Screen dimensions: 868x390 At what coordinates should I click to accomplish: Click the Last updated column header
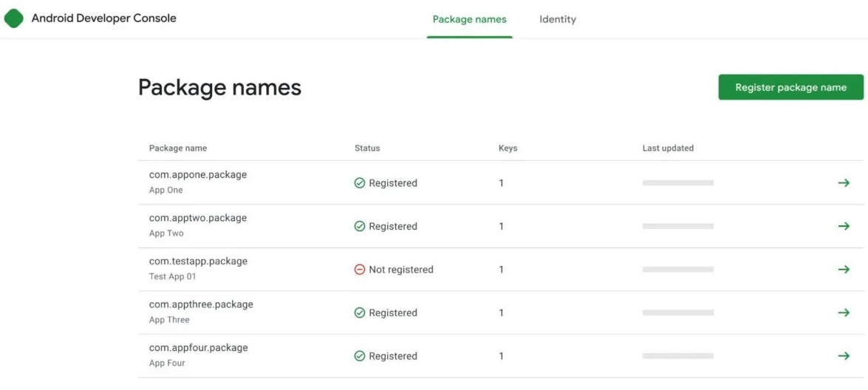pos(668,148)
